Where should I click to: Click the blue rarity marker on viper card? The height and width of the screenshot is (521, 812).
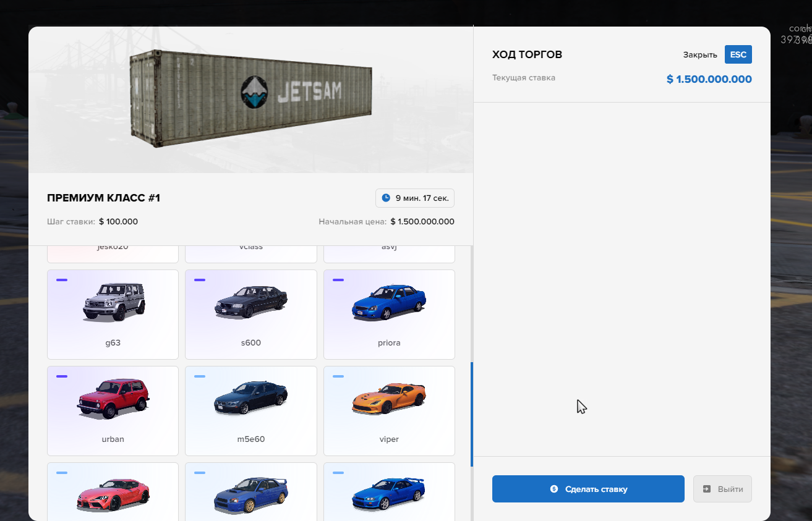(x=338, y=376)
